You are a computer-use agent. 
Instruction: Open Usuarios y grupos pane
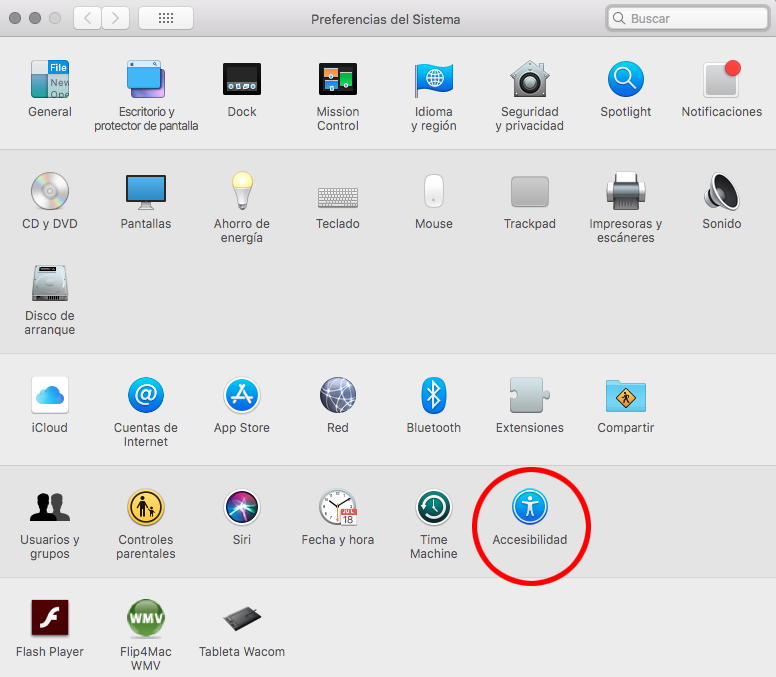click(x=50, y=507)
